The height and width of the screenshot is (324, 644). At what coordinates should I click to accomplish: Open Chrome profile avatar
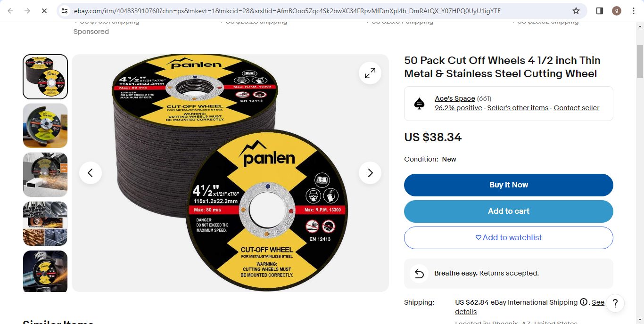click(617, 11)
